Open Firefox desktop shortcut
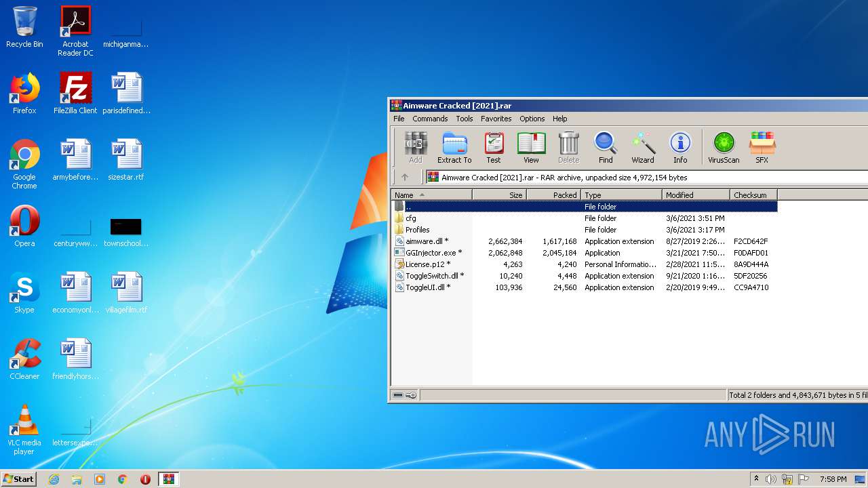Screen dimensions: 868x488 (24, 94)
